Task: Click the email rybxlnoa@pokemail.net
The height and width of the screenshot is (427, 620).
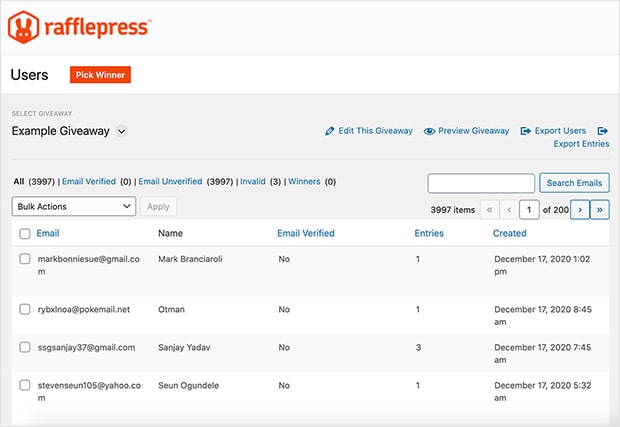Action: coord(84,309)
